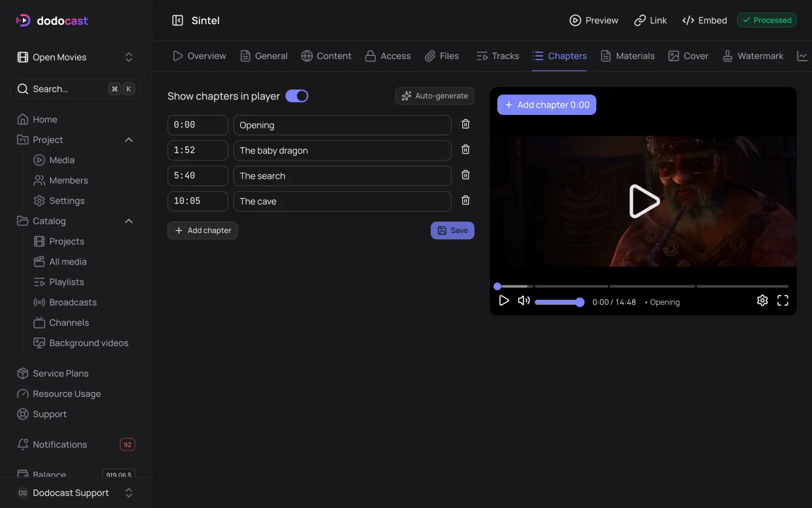Click Add chapter below the list
This screenshot has height=508, width=812.
point(202,231)
